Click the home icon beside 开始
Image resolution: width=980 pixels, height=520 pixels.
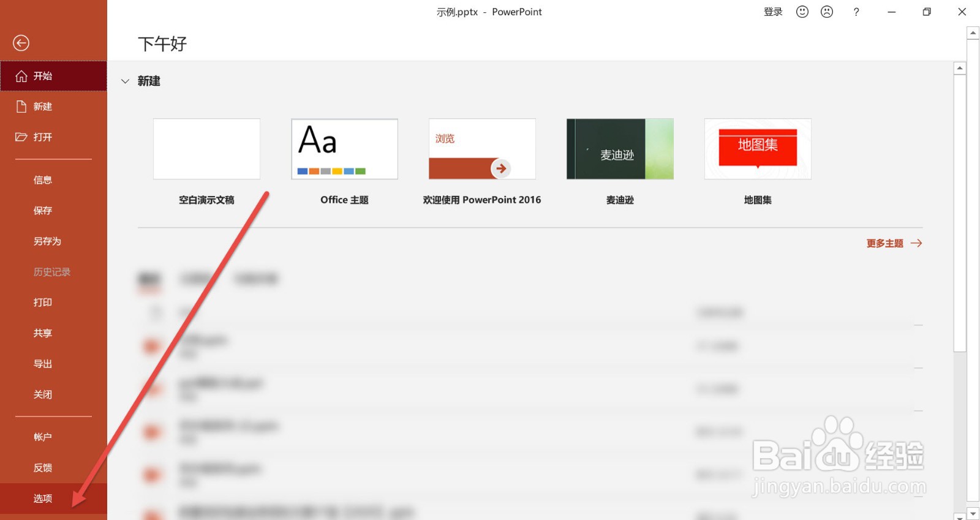21,76
